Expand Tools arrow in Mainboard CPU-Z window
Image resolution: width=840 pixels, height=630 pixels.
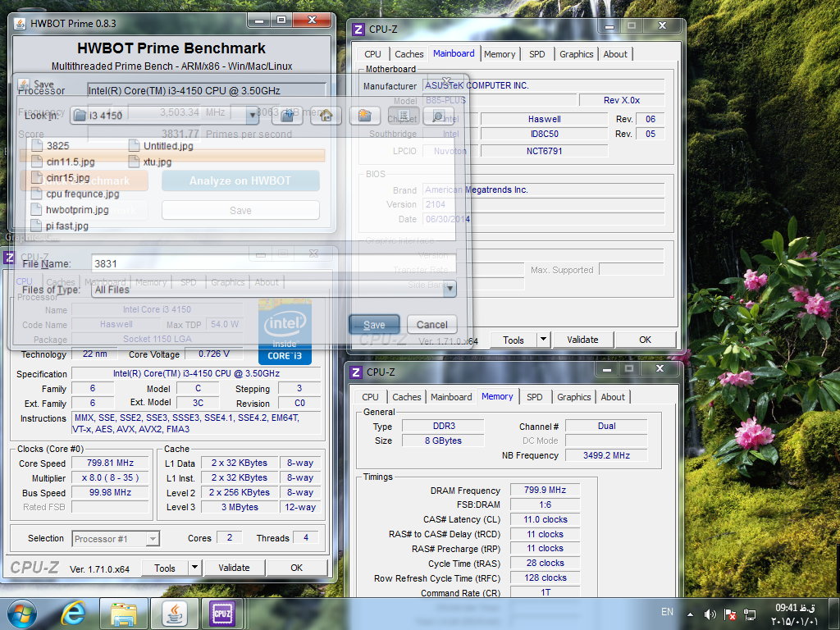543,340
